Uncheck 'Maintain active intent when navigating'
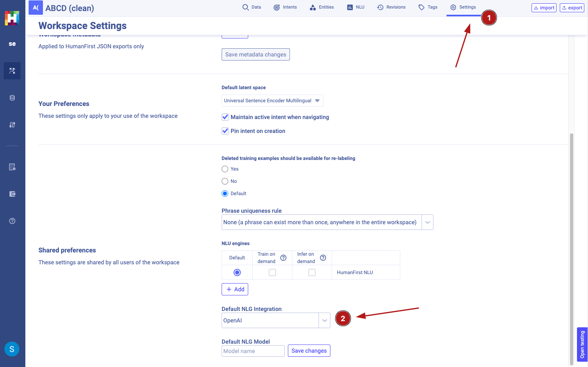This screenshot has height=367, width=588. pos(225,117)
